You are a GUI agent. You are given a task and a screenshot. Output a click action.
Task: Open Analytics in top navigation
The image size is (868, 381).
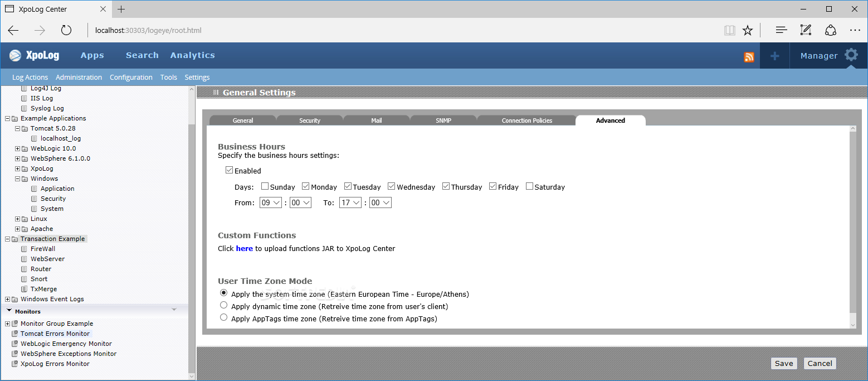pos(193,55)
